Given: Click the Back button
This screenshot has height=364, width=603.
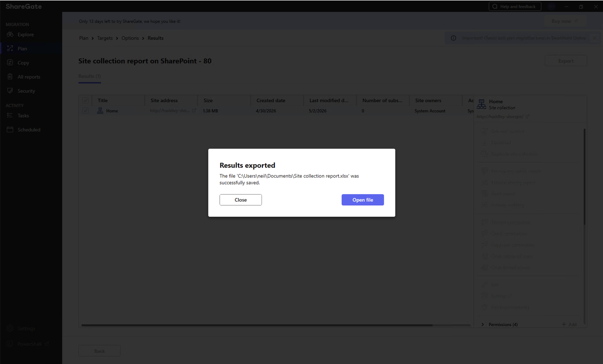Looking at the screenshot, I should point(100,351).
